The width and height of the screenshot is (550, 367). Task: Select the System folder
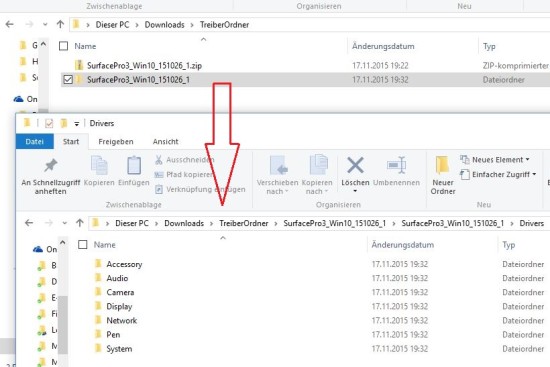tap(119, 349)
